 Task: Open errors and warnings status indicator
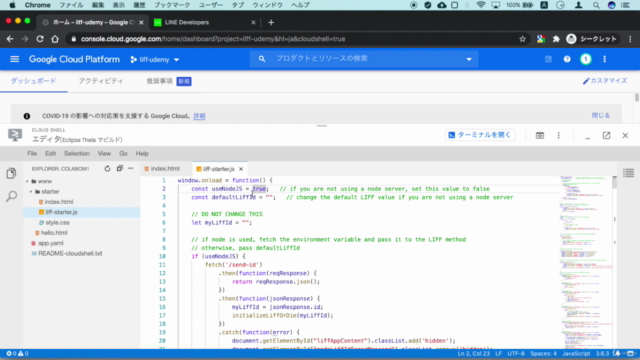[17, 353]
